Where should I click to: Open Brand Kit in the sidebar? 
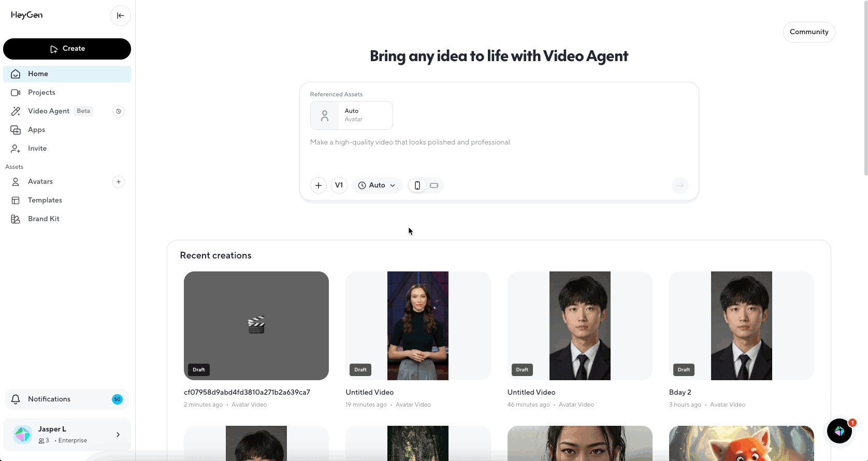pos(67,219)
